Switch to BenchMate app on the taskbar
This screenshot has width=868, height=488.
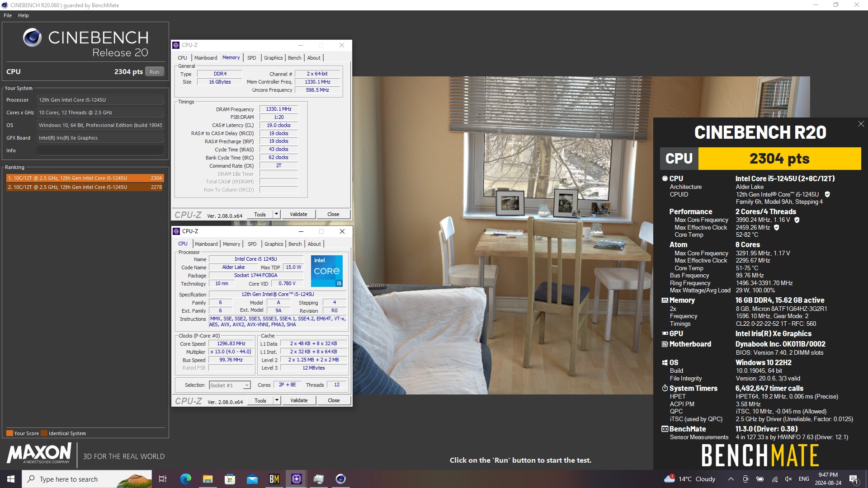pyautogui.click(x=274, y=479)
